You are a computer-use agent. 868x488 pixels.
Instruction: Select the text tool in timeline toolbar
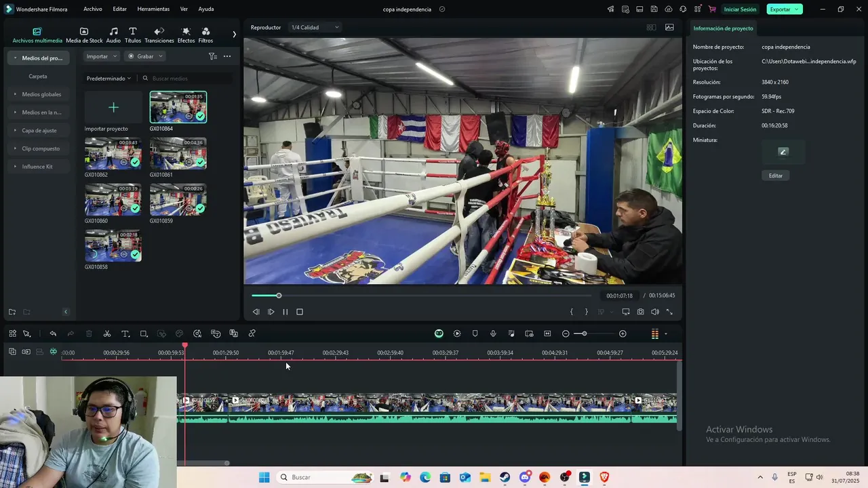coord(125,333)
